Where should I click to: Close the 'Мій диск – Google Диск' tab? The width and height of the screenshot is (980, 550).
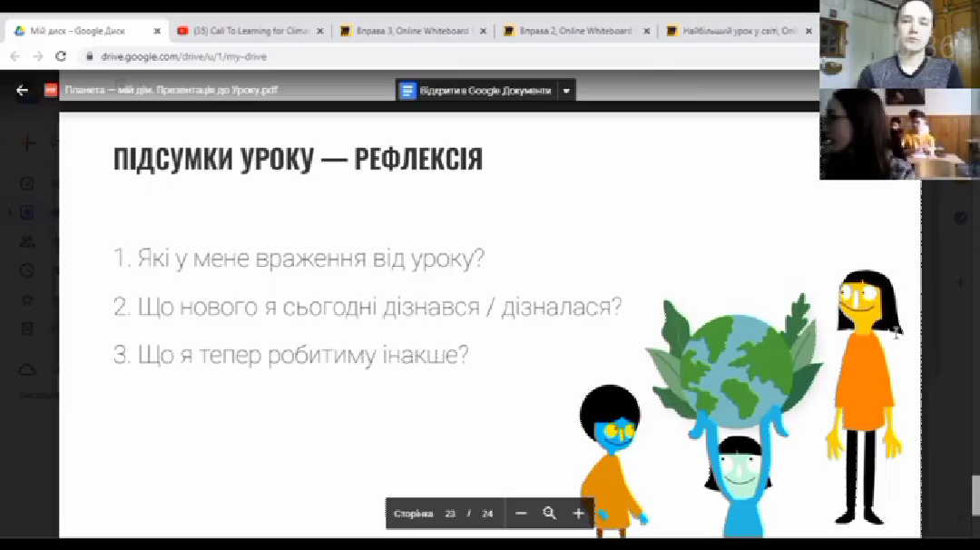[157, 31]
